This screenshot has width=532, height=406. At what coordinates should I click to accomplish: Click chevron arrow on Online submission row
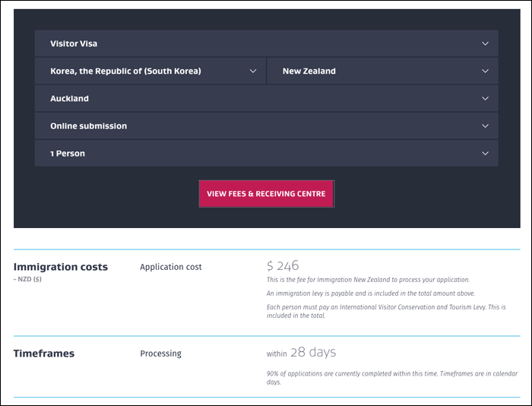point(485,126)
